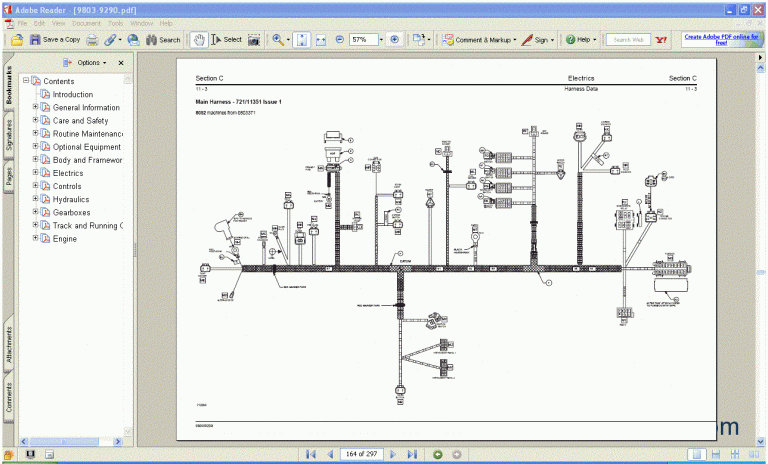Activate the Select text tool
The width and height of the screenshot is (768, 464).
[227, 40]
